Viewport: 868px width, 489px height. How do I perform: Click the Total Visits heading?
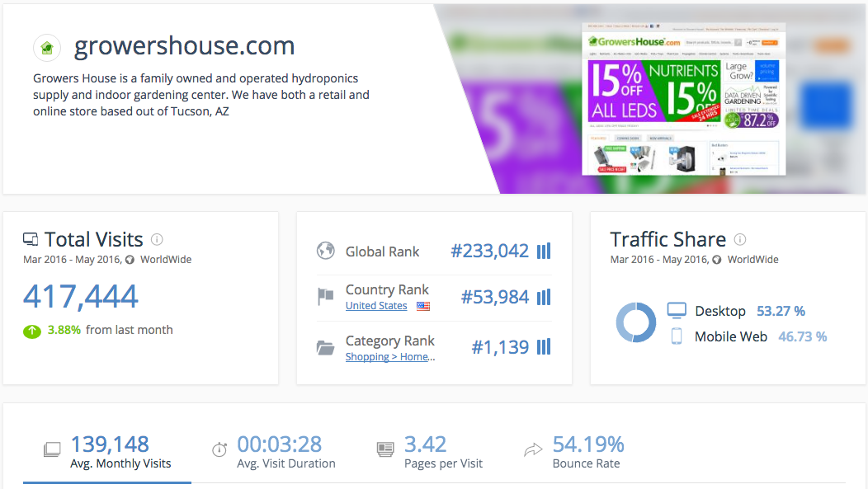(93, 239)
